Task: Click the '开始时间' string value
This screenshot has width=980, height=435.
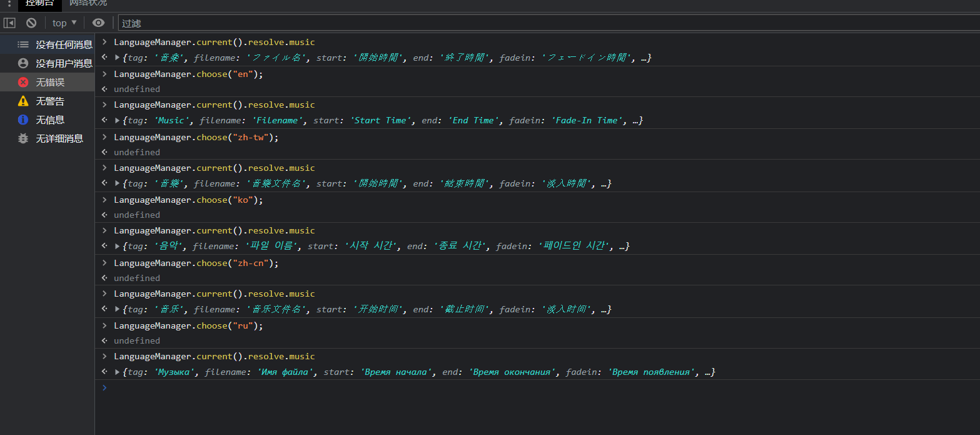Action: 378,309
